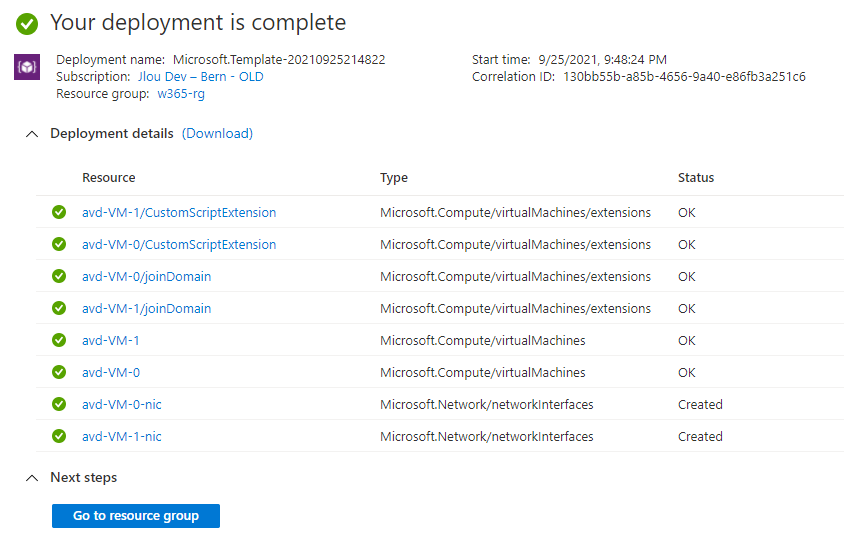Download the deployment details
This screenshot has width=844, height=546.
pyautogui.click(x=217, y=134)
